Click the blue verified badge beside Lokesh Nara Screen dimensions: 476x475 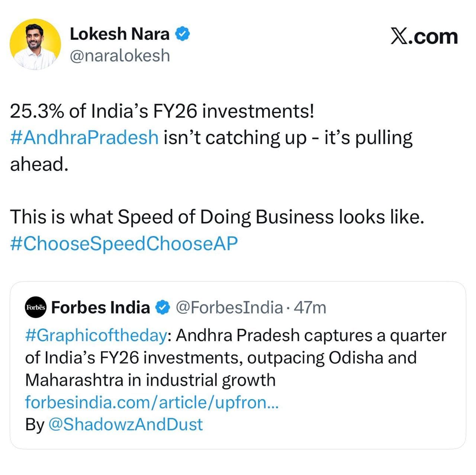183,34
